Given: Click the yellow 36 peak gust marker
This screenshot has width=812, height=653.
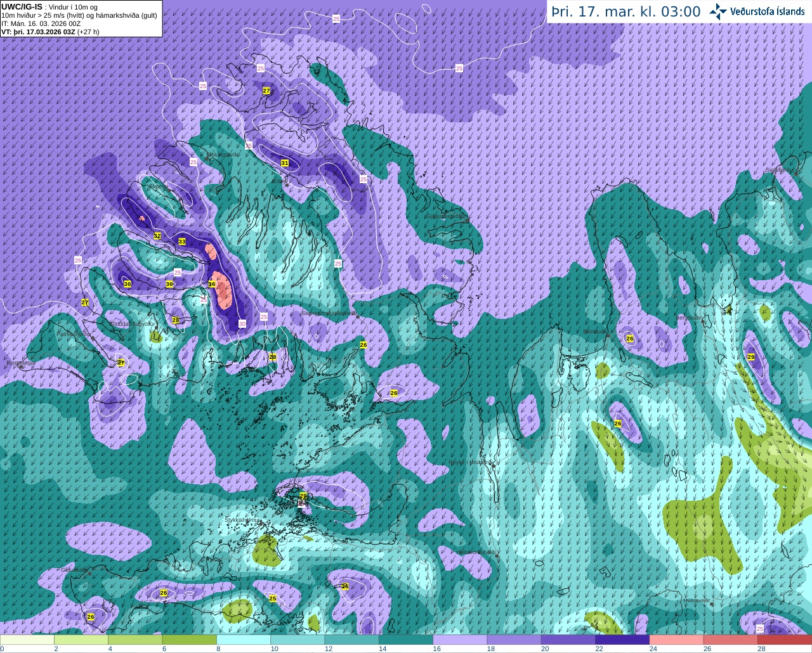Looking at the screenshot, I should click(212, 284).
